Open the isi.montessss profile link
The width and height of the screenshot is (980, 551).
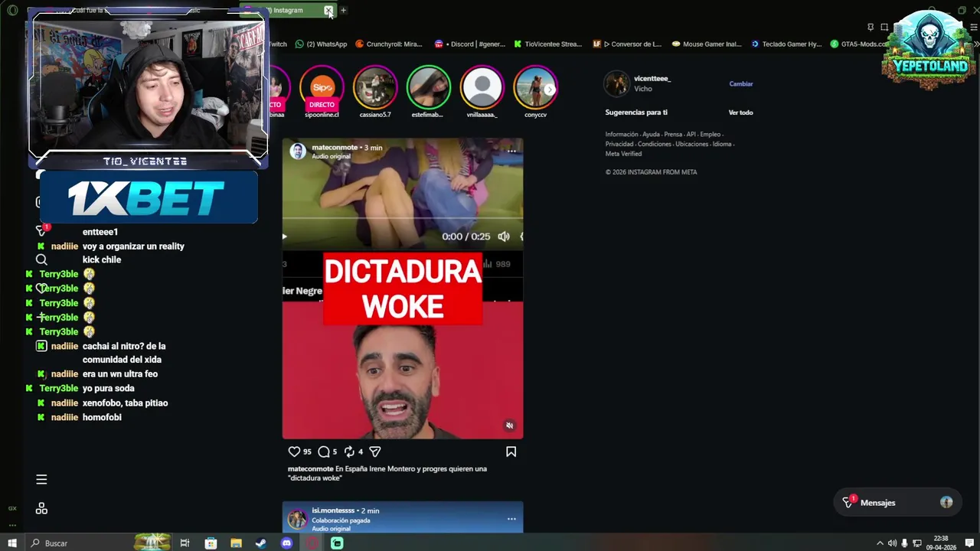[333, 510]
